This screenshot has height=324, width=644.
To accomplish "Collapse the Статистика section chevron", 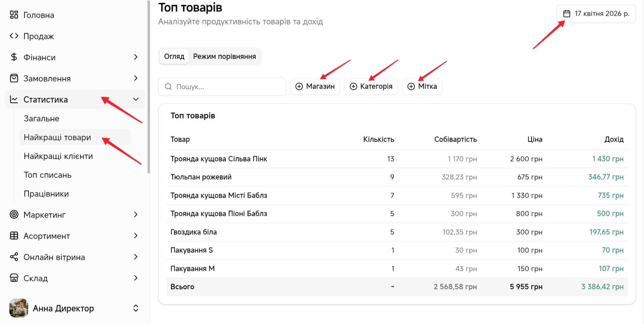I will click(136, 99).
